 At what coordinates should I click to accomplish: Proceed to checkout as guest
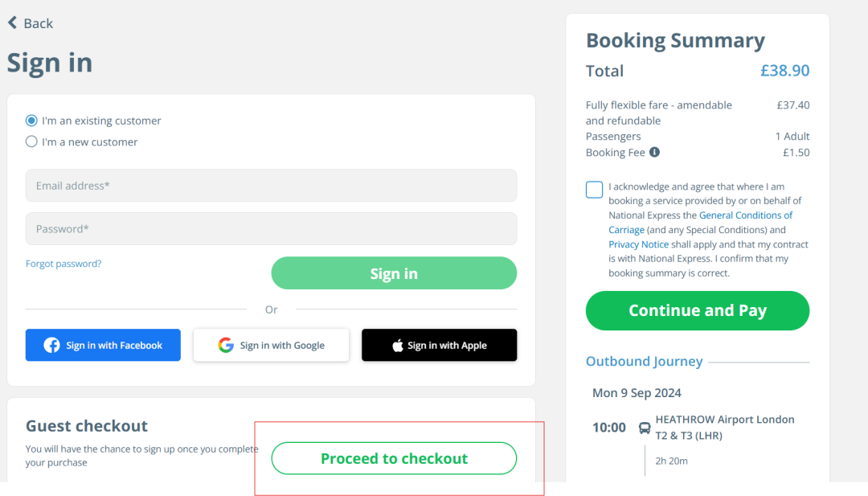point(394,458)
